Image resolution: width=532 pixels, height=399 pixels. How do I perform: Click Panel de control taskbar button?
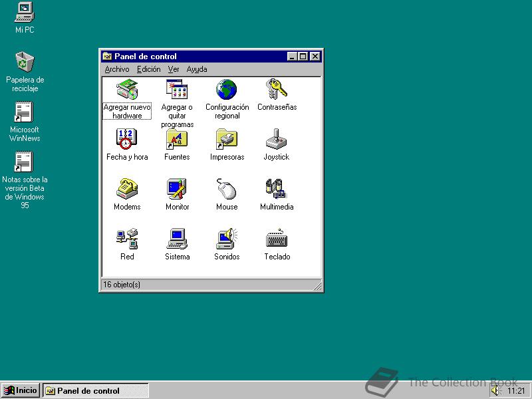96,390
